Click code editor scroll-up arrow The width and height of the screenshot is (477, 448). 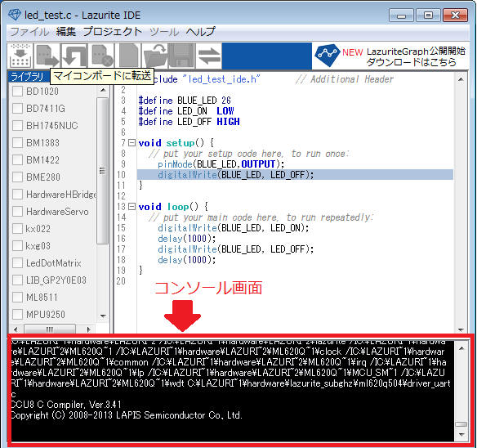click(x=461, y=80)
